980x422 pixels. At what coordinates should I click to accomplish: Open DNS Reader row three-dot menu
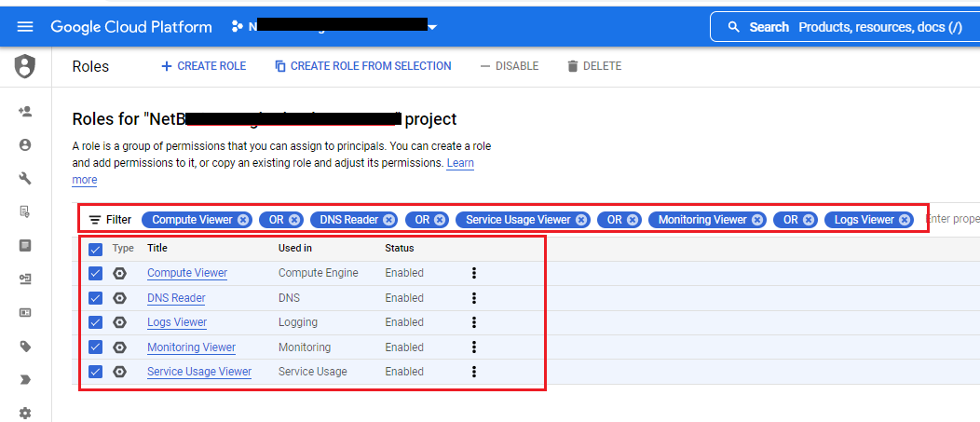[x=474, y=298]
